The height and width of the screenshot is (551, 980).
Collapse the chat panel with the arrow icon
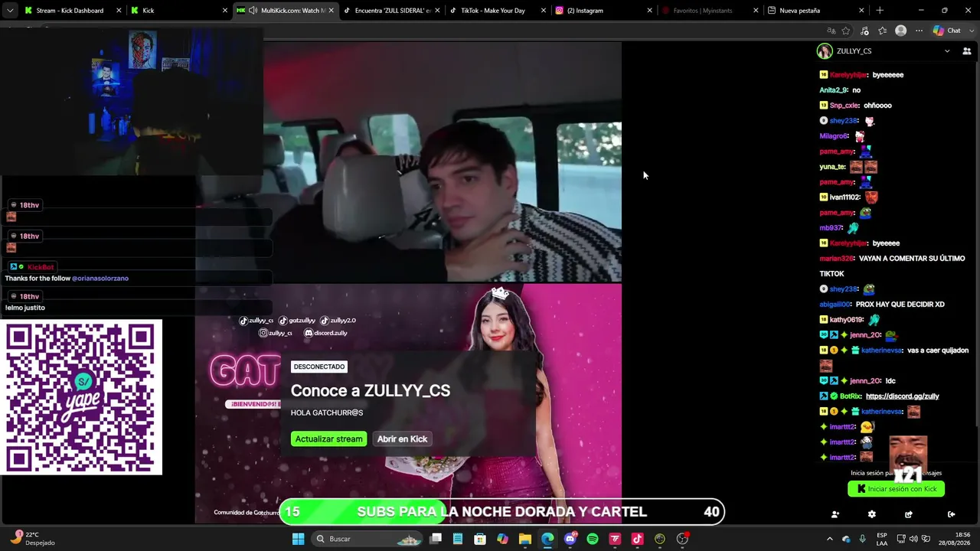coord(951,514)
